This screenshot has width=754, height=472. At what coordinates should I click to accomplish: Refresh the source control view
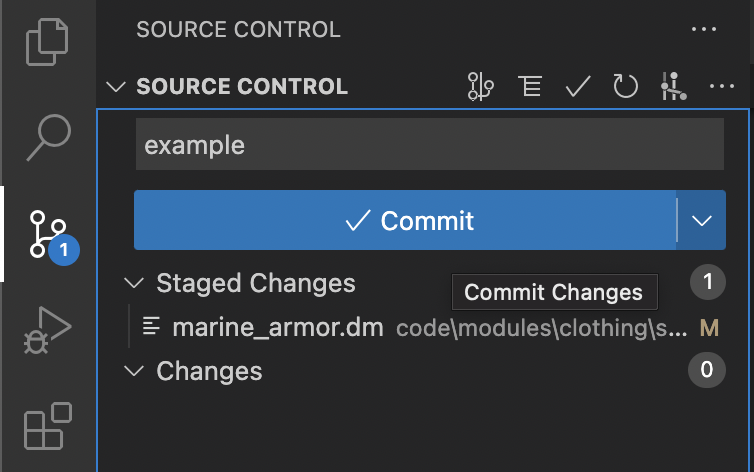click(x=625, y=87)
